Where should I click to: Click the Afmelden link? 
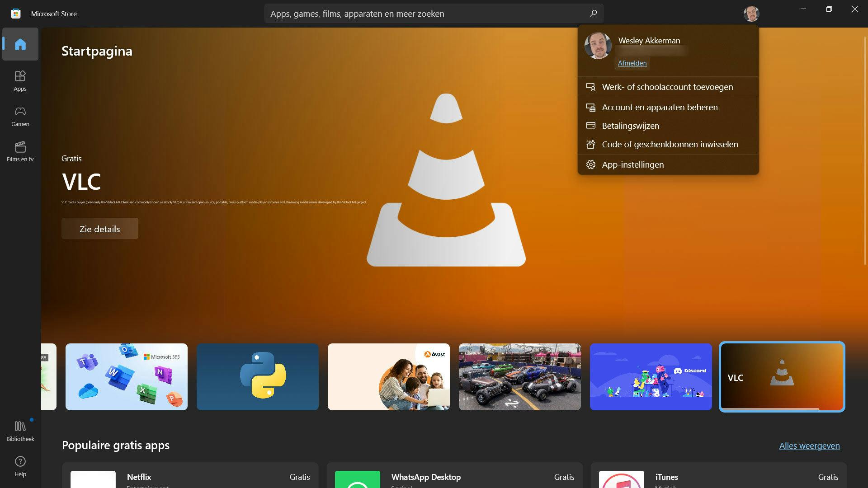(x=632, y=63)
